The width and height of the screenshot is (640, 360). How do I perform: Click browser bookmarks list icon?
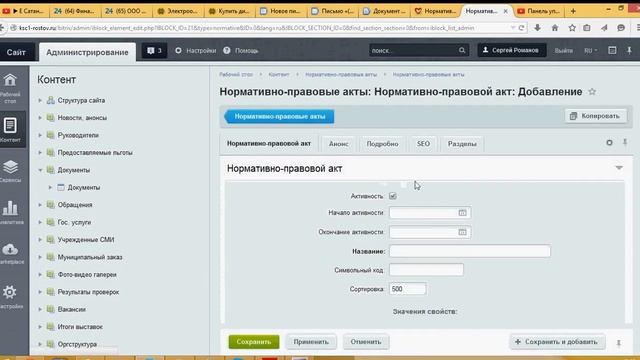click(587, 28)
